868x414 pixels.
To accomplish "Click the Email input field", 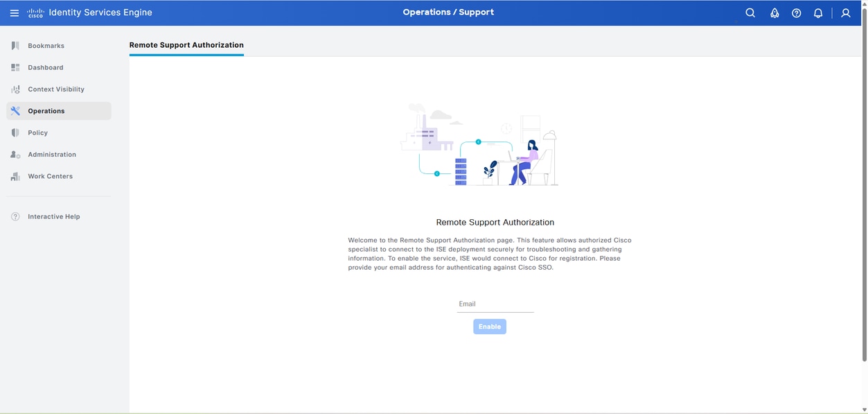I will (x=495, y=305).
